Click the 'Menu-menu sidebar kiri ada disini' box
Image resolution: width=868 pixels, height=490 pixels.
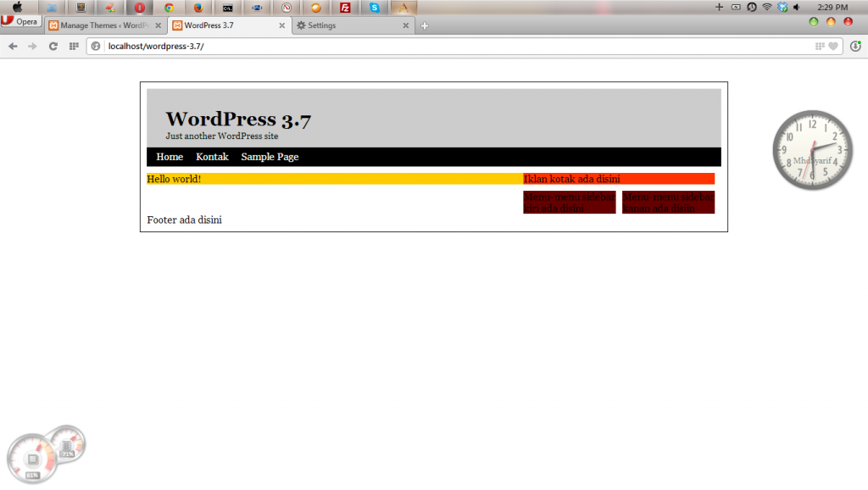(x=569, y=203)
